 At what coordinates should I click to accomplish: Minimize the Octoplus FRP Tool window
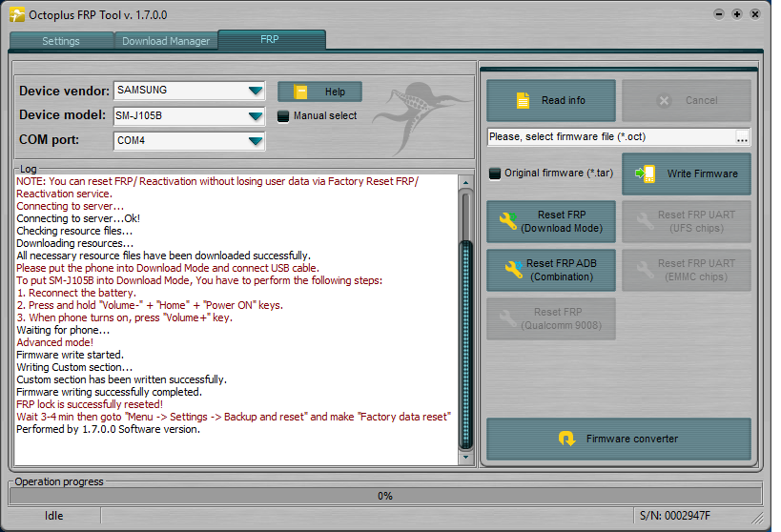tap(719, 14)
